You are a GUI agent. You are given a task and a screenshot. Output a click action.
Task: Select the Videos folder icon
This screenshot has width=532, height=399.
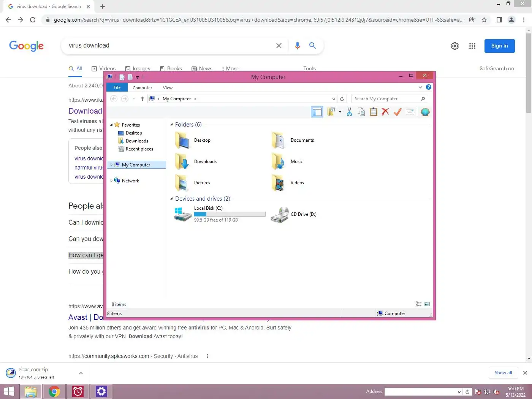click(279, 183)
